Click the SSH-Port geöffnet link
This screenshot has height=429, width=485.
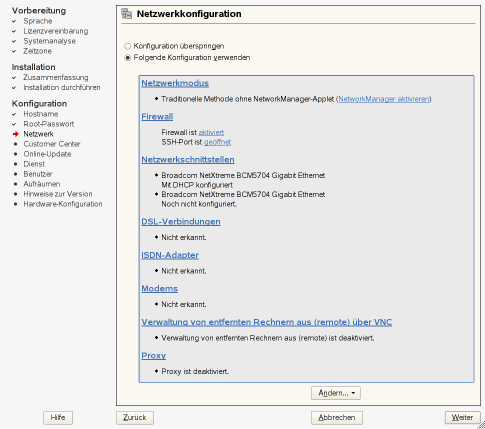[x=217, y=142]
